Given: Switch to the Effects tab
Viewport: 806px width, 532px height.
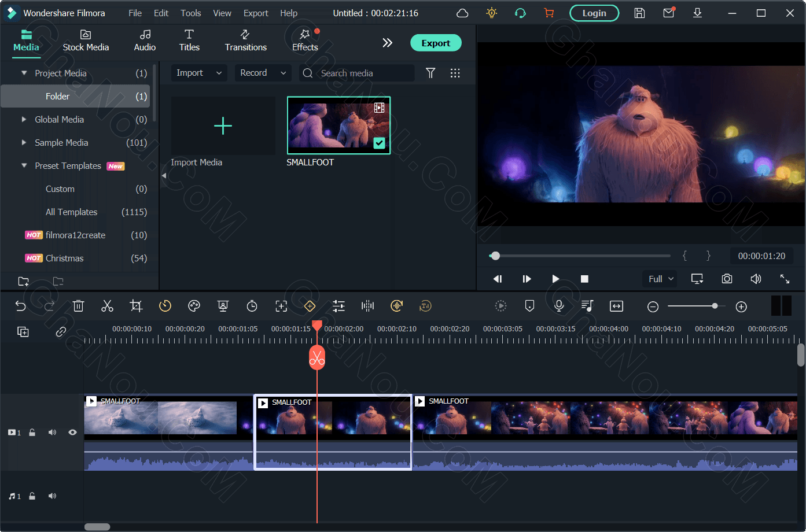Looking at the screenshot, I should pyautogui.click(x=305, y=40).
